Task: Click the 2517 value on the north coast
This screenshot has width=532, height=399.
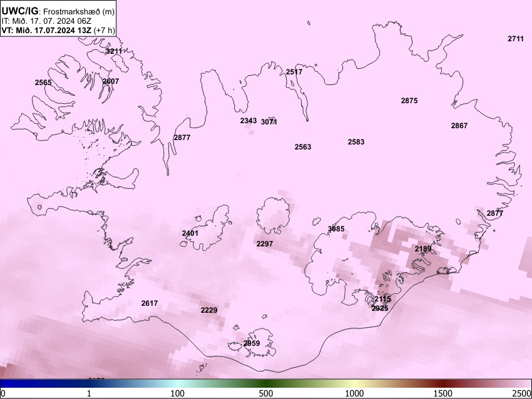Action: (x=294, y=72)
